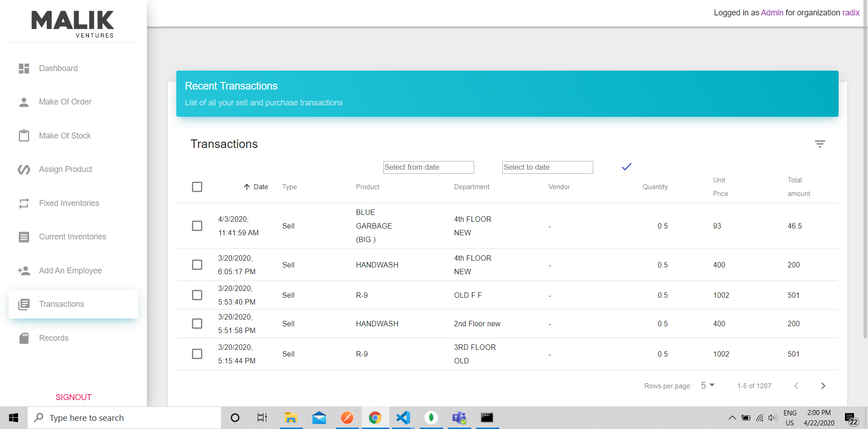This screenshot has height=429, width=868.
Task: Click the Assign Product code icon
Action: click(x=24, y=170)
